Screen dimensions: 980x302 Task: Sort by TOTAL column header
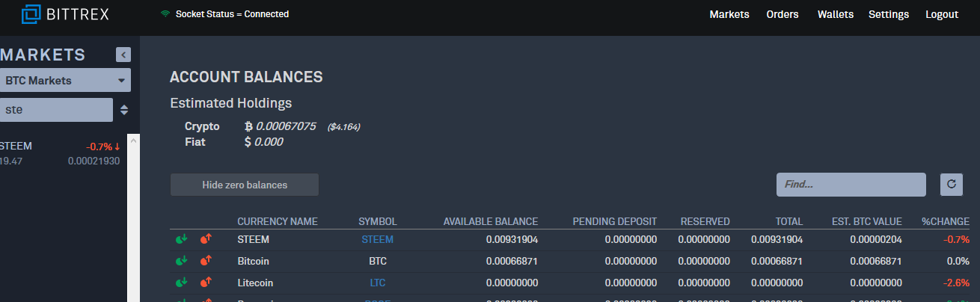pyautogui.click(x=788, y=221)
